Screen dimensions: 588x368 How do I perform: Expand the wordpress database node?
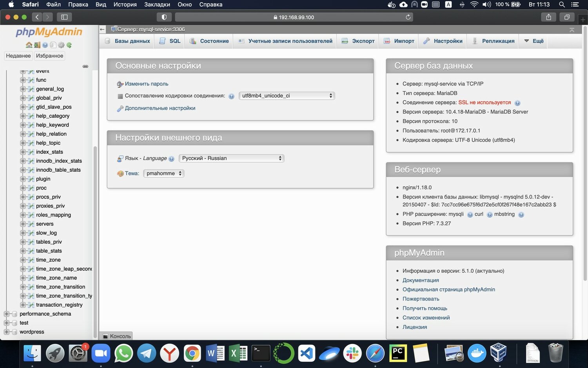pos(6,332)
